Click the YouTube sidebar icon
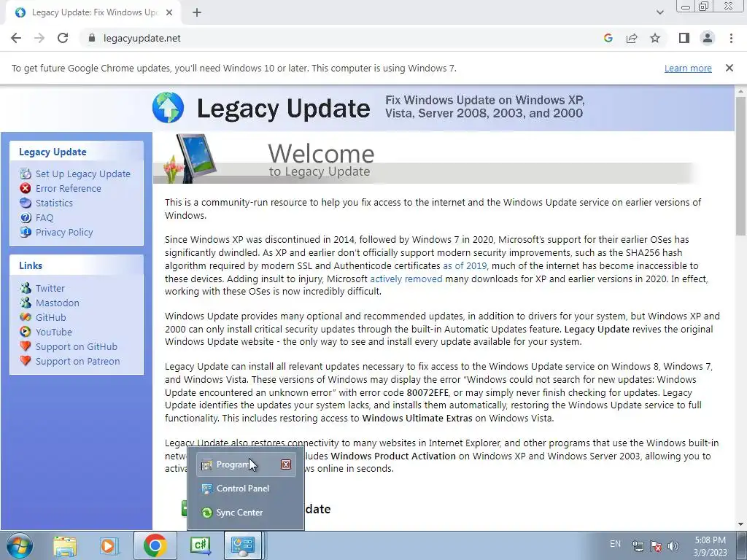 point(26,332)
